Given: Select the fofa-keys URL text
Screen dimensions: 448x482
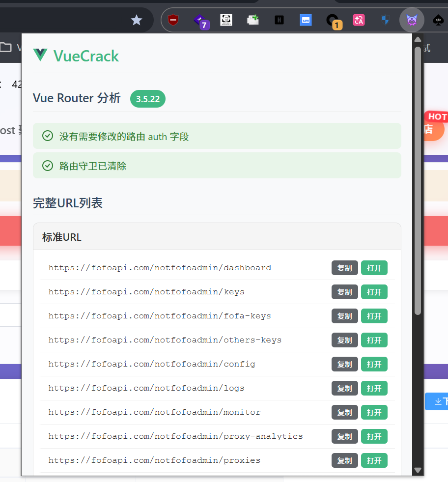Looking at the screenshot, I should coord(160,316).
